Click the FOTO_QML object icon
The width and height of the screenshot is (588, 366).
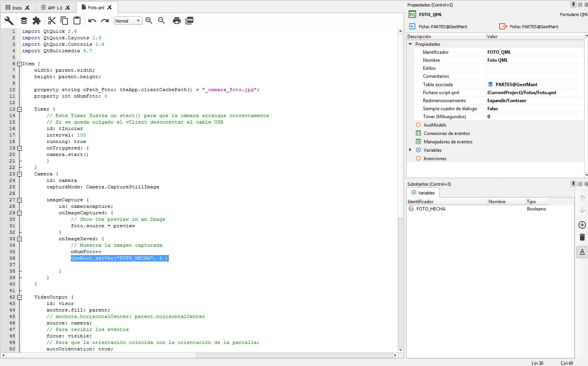click(x=412, y=14)
